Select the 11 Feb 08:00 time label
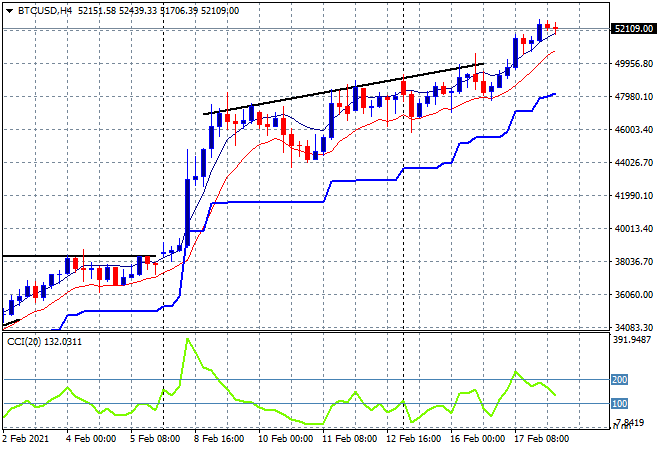Screen dimensions: 660x450 (349, 439)
